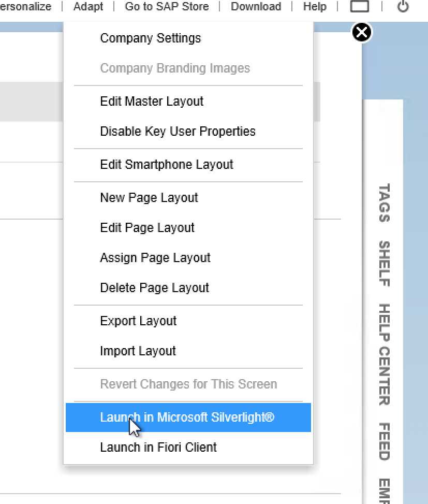Go to SAP Store link
The height and width of the screenshot is (504, 428).
(167, 7)
